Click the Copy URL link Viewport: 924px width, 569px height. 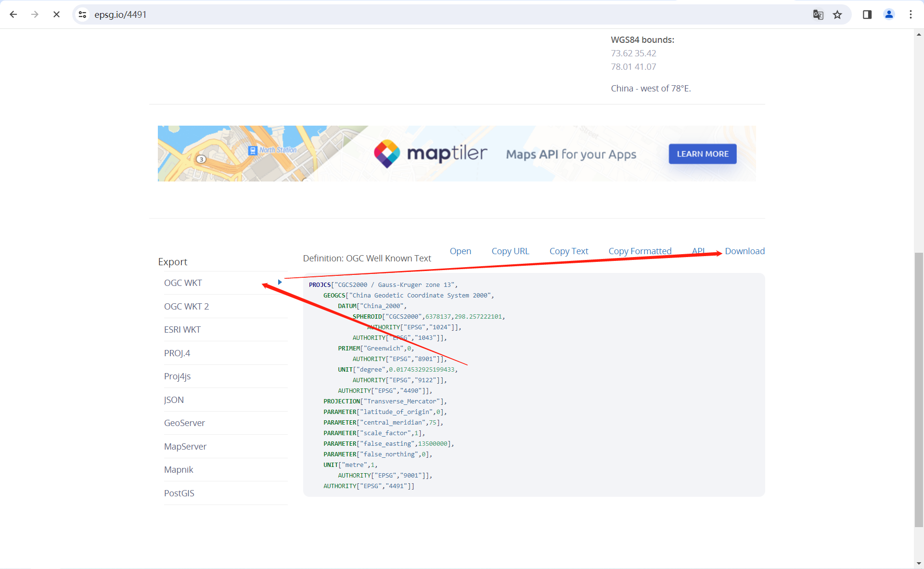[510, 251]
